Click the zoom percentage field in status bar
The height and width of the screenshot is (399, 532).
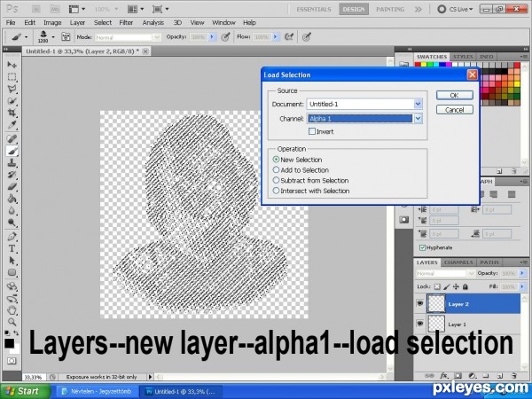click(34, 377)
